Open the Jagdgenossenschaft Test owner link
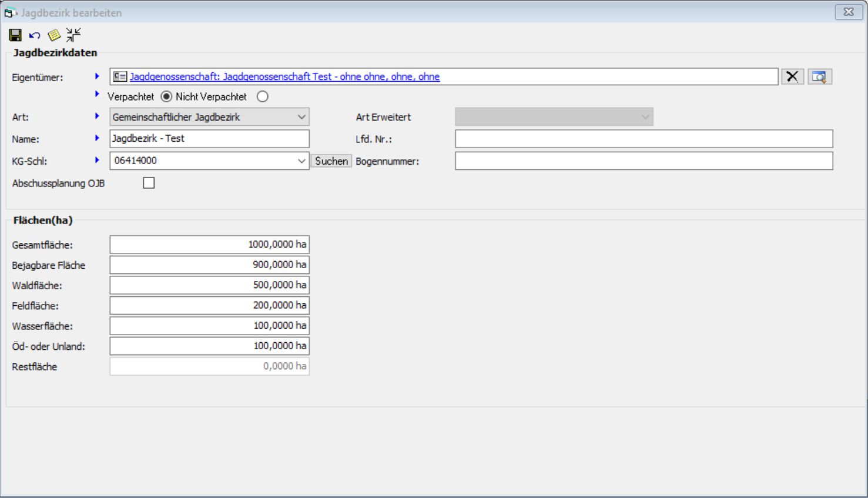The width and height of the screenshot is (868, 498). 284,76
